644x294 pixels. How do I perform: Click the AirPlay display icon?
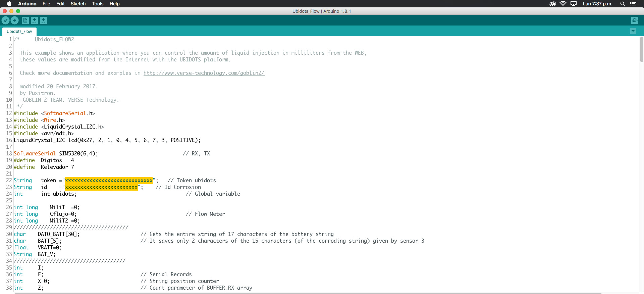(574, 4)
